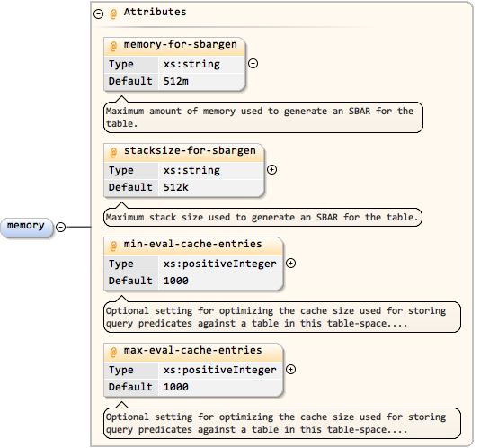This screenshot has width=489, height=448.
Task: Click the 'Maximum stack size' annotation bubble
Action: click(262, 217)
